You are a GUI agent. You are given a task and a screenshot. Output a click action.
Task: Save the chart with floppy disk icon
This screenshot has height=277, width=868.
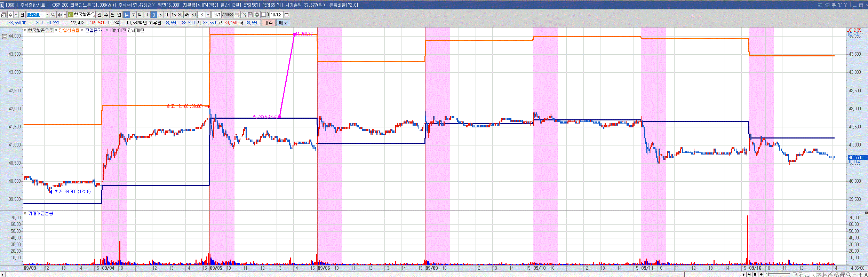coord(250,15)
